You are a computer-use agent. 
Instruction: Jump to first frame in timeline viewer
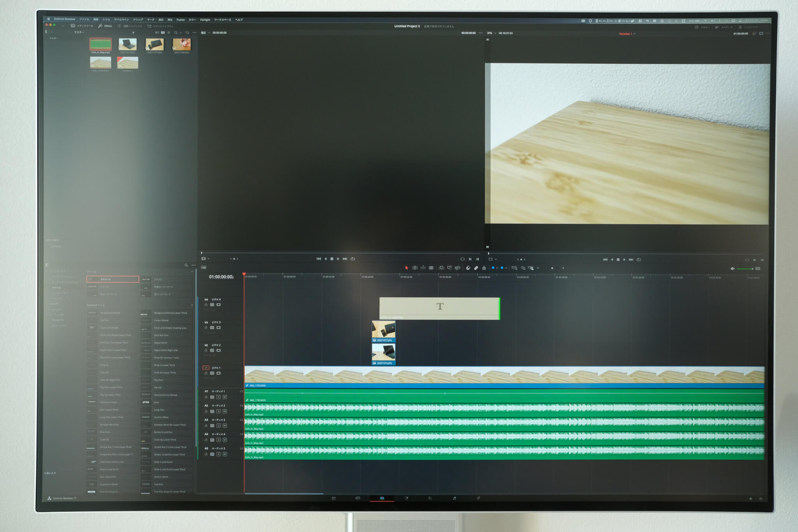(605, 259)
